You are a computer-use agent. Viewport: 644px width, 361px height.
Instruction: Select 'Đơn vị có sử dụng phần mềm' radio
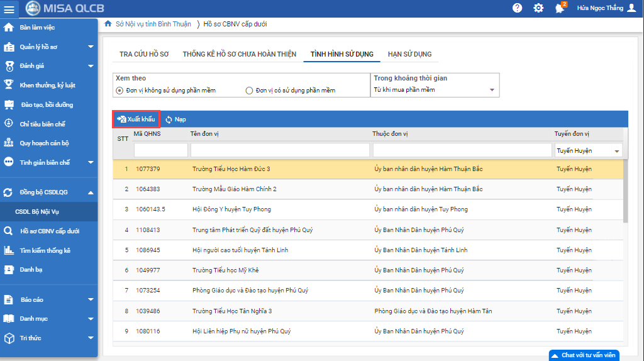pyautogui.click(x=249, y=91)
